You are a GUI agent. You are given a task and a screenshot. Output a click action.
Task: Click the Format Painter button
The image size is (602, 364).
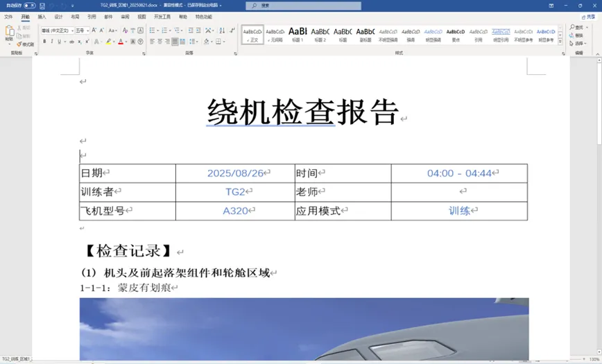click(26, 44)
